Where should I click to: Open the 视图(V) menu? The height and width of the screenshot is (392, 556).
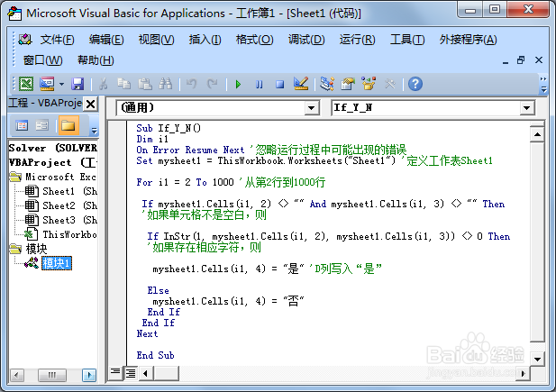(x=157, y=40)
